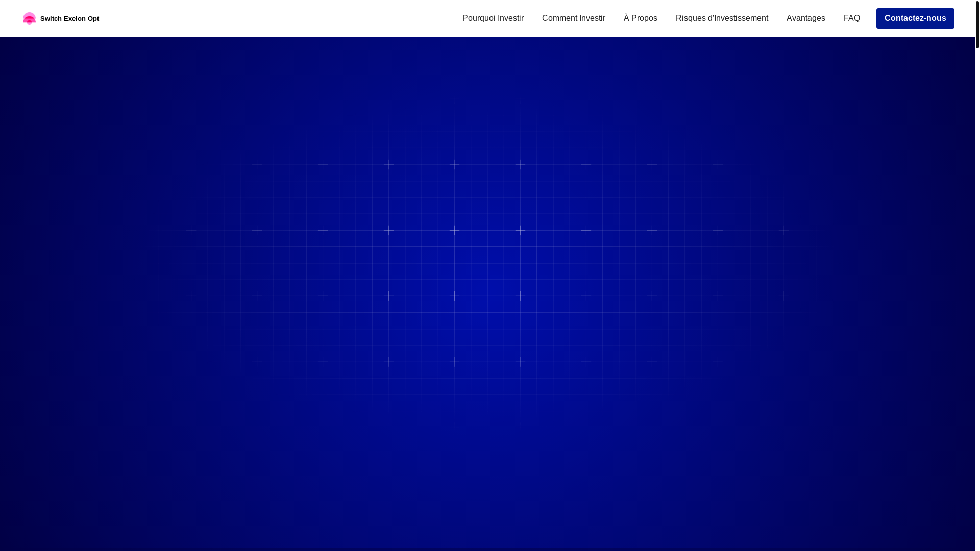Click the white header bar's empty area
The image size is (980, 551).
click(x=281, y=18)
